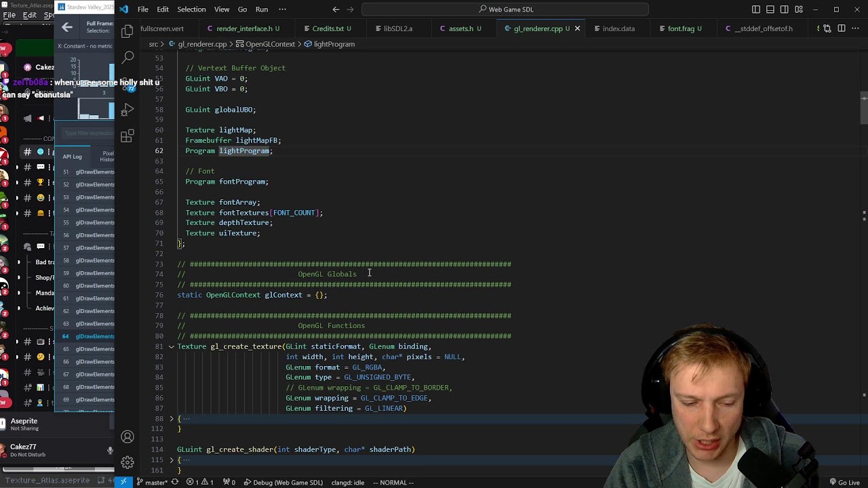
Task: Open the Explorer view in activity bar
Action: [x=127, y=31]
